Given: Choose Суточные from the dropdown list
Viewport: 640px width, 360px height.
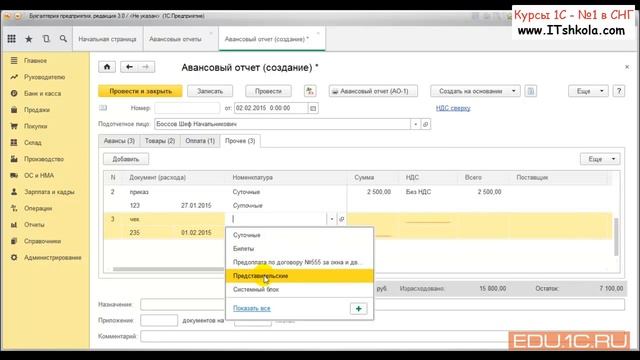Looking at the screenshot, I should [299, 235].
